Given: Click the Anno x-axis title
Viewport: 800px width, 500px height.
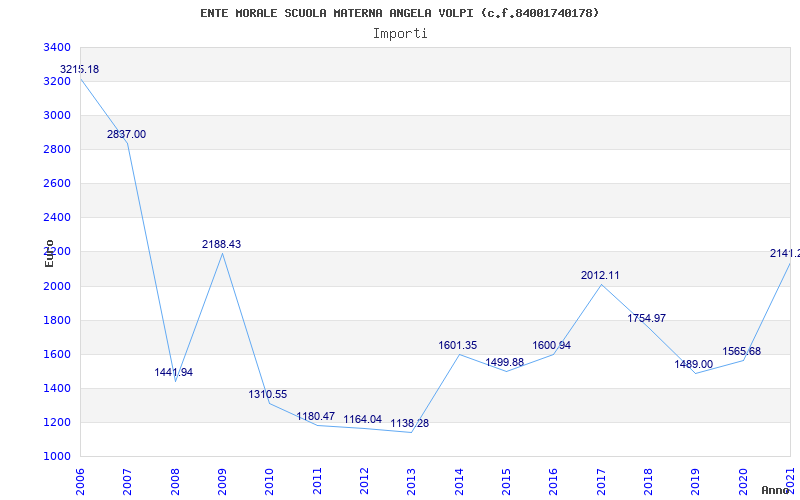Looking at the screenshot, I should point(776,490).
